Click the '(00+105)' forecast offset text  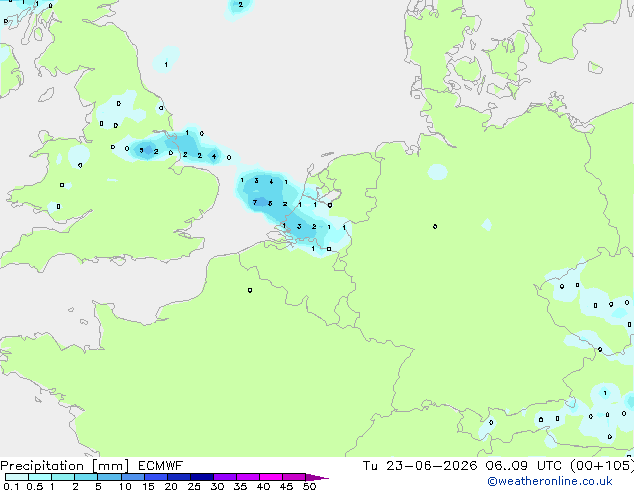point(602,466)
